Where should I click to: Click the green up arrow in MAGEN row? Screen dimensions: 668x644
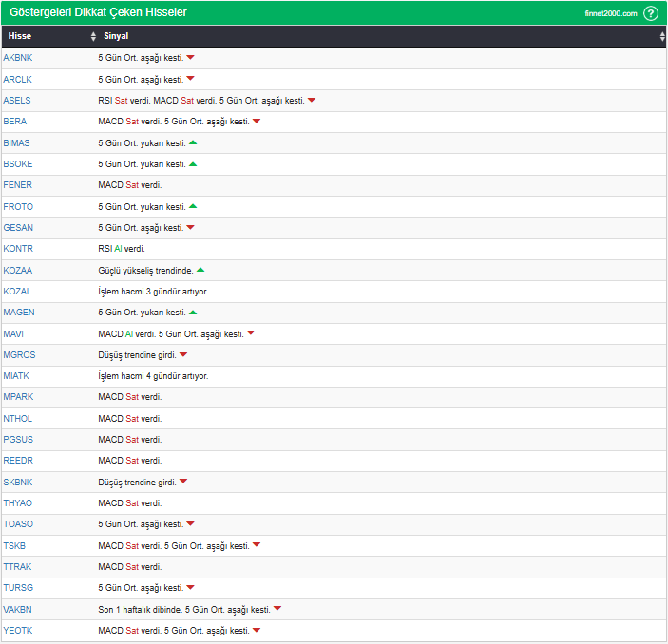click(193, 313)
